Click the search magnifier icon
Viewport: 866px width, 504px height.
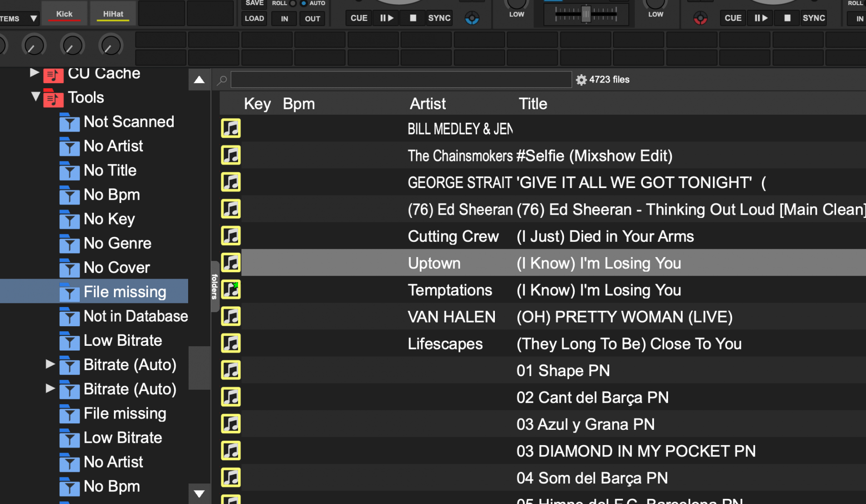[x=222, y=80]
